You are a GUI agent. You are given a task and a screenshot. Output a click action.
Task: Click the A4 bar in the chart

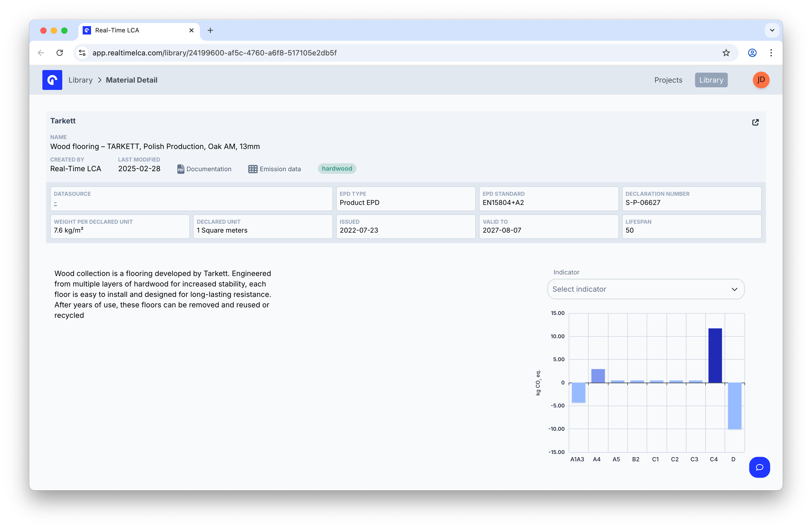[598, 376]
